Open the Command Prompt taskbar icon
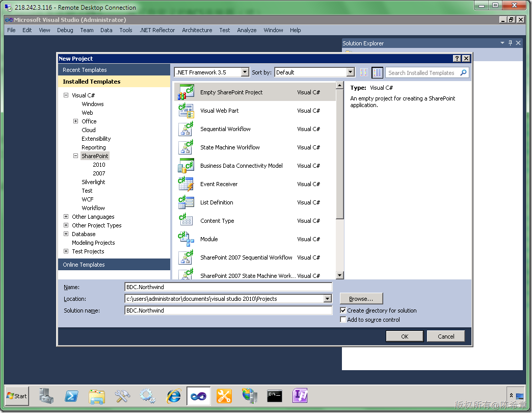 [275, 396]
